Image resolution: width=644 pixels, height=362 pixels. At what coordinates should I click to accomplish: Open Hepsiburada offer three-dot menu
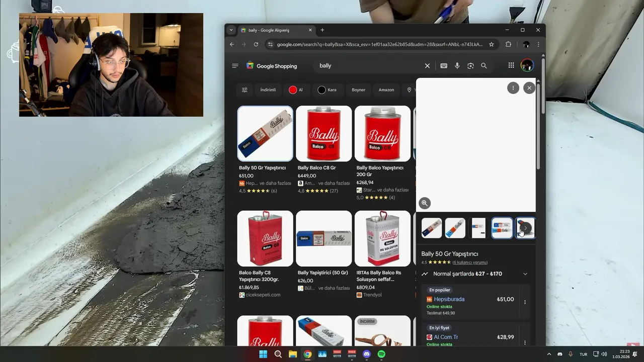coord(525,302)
